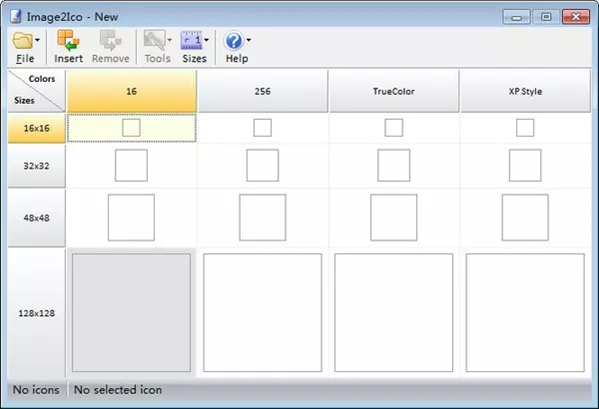599x409 pixels.
Task: Select the 256 colors column header
Action: point(263,91)
